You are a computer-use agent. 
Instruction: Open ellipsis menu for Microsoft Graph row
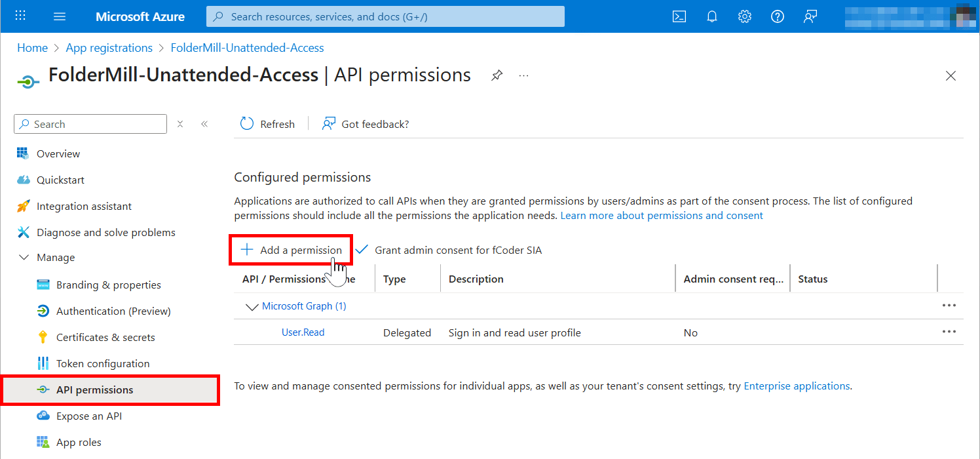click(949, 305)
